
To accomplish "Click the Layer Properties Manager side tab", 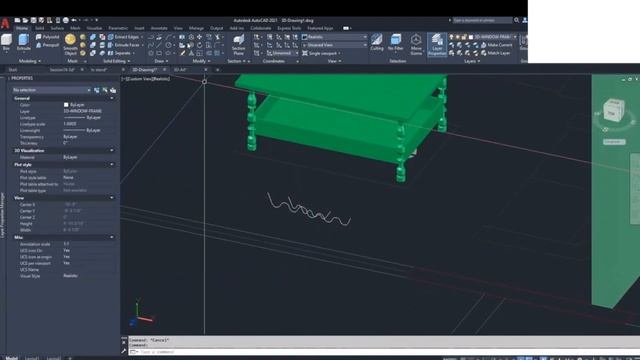I will pyautogui.click(x=2, y=216).
